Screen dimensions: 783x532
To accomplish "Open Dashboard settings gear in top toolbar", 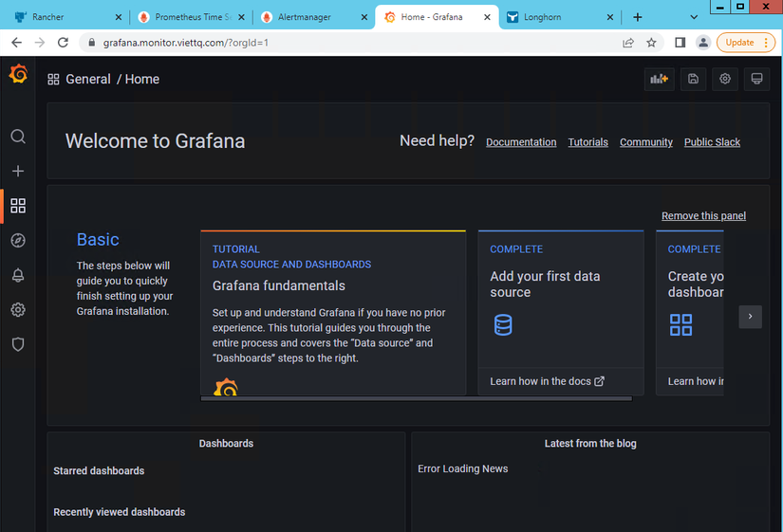I will pyautogui.click(x=725, y=79).
